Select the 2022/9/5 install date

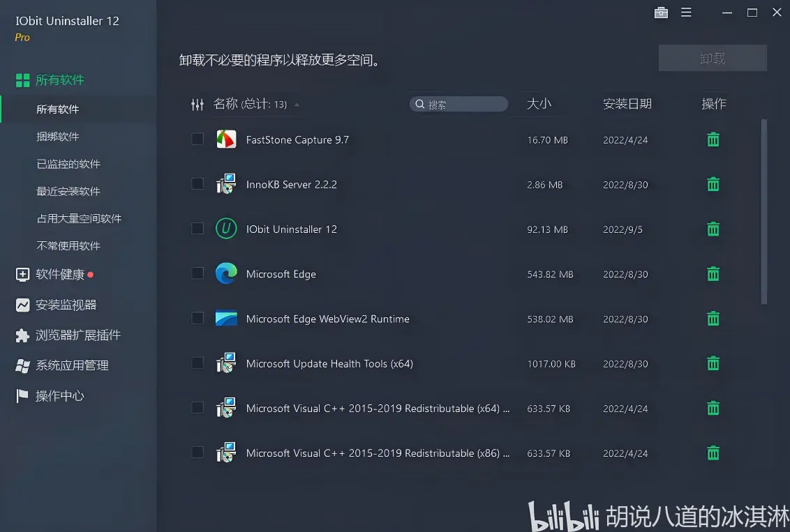[623, 229]
